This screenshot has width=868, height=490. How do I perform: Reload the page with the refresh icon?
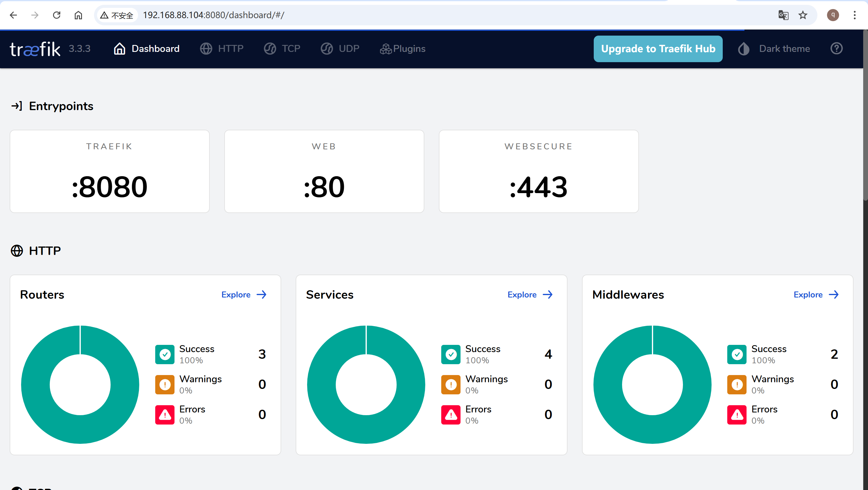click(57, 15)
